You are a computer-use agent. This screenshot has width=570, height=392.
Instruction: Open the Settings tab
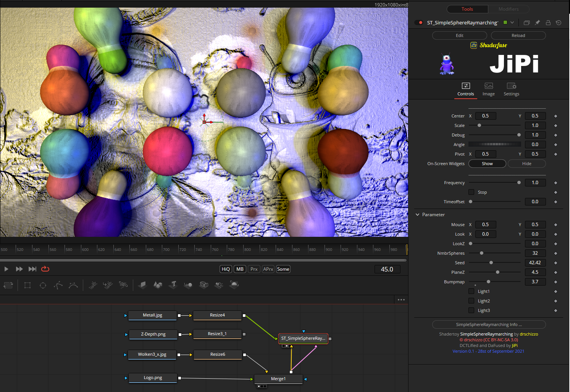[511, 90]
